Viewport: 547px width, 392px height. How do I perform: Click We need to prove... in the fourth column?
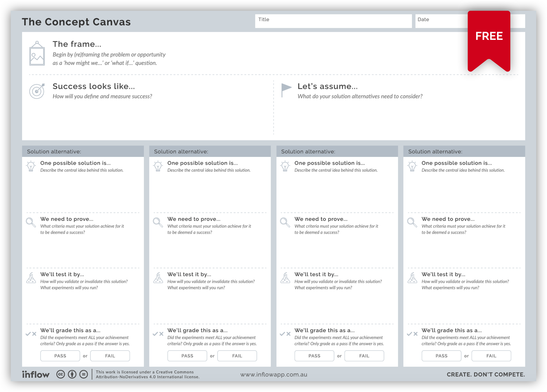click(448, 219)
